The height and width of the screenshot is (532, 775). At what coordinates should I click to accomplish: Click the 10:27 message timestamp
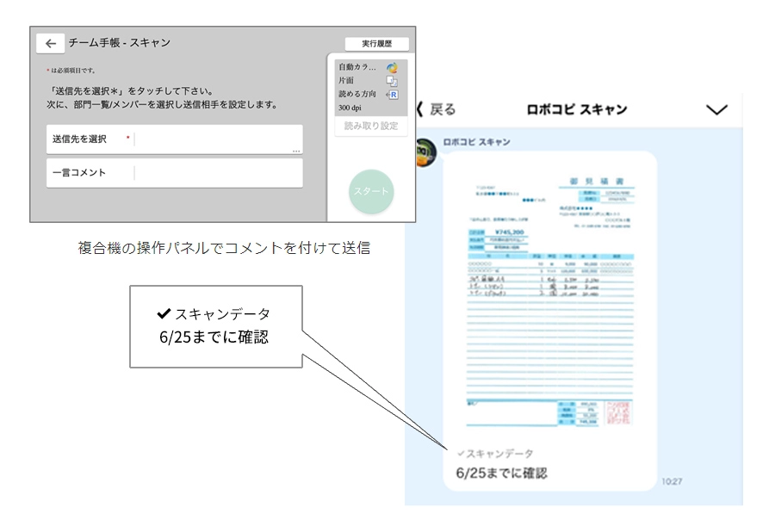pyautogui.click(x=672, y=481)
